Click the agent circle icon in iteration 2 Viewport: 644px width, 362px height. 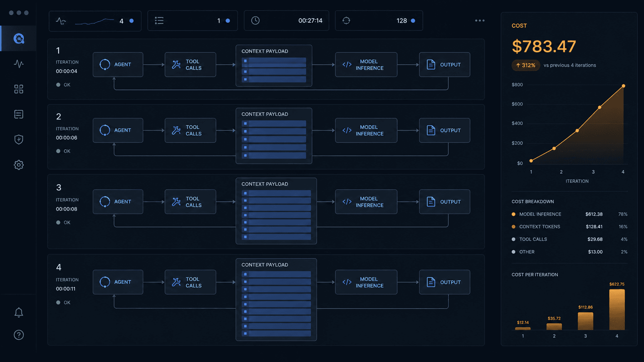[105, 130]
